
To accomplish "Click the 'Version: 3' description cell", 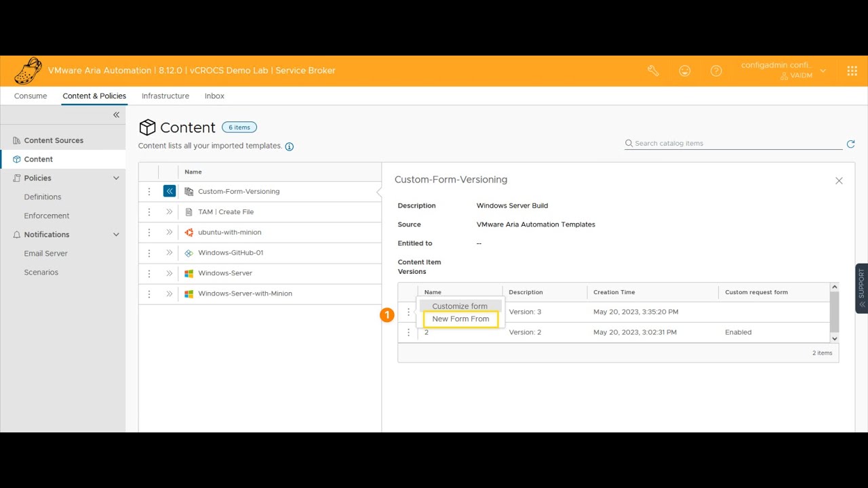I will [526, 312].
